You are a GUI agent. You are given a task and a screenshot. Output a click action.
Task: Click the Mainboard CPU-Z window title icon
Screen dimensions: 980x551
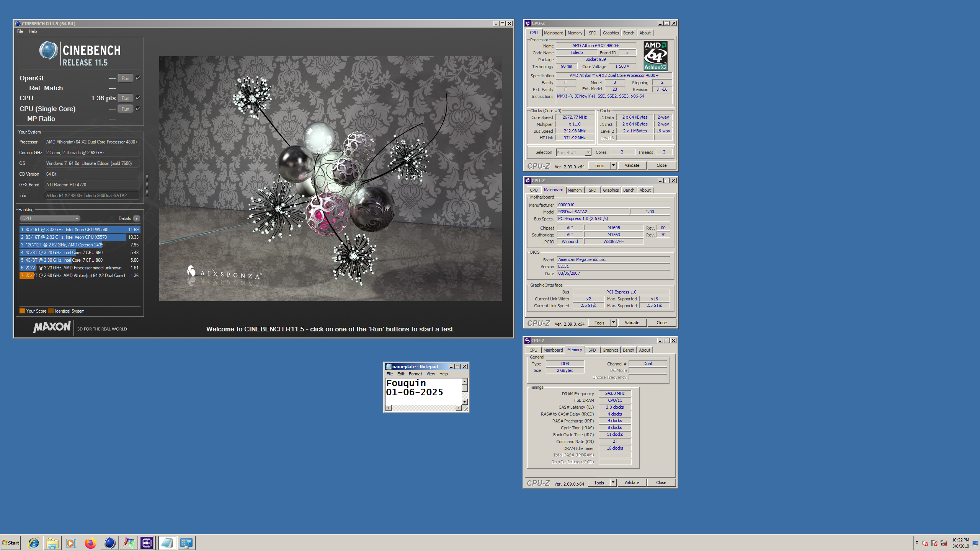coord(528,181)
